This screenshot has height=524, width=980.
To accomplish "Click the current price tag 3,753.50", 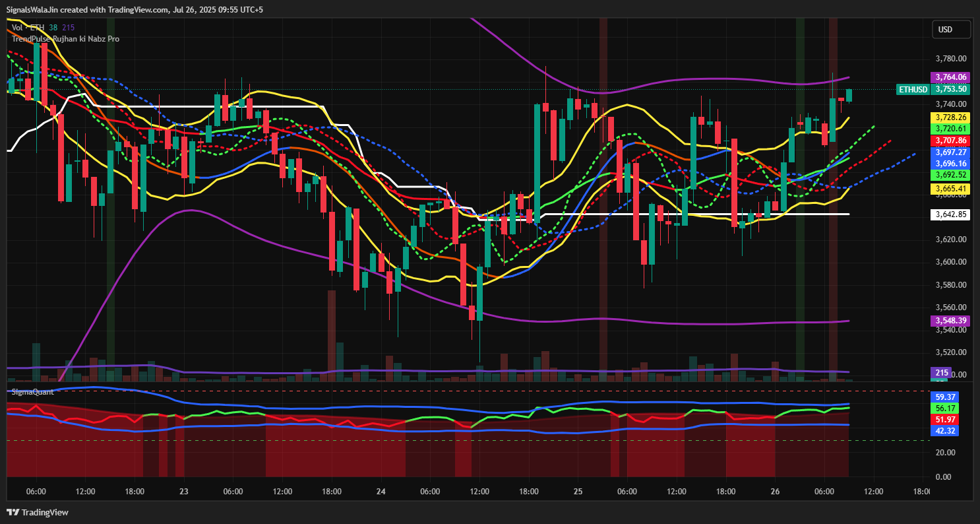I will [950, 89].
